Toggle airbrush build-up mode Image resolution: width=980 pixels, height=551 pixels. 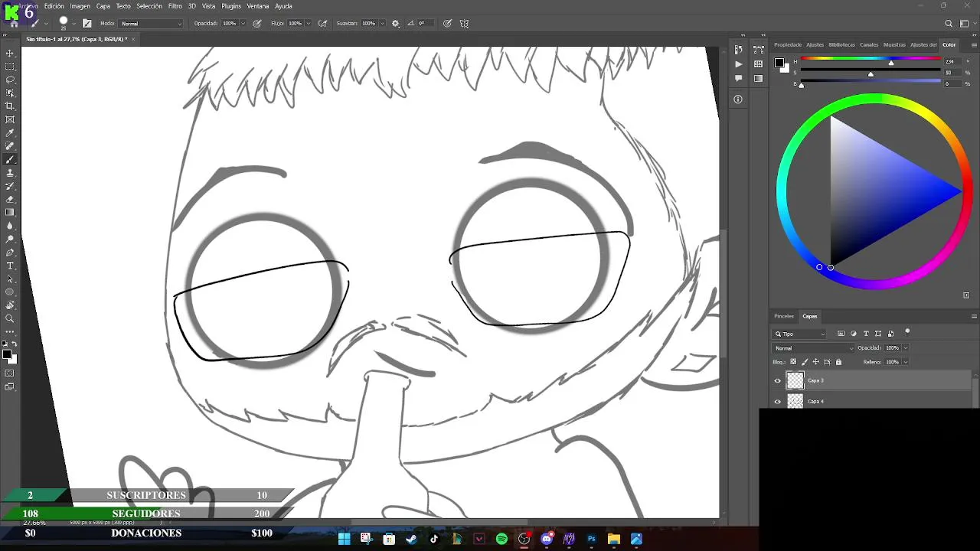click(322, 23)
